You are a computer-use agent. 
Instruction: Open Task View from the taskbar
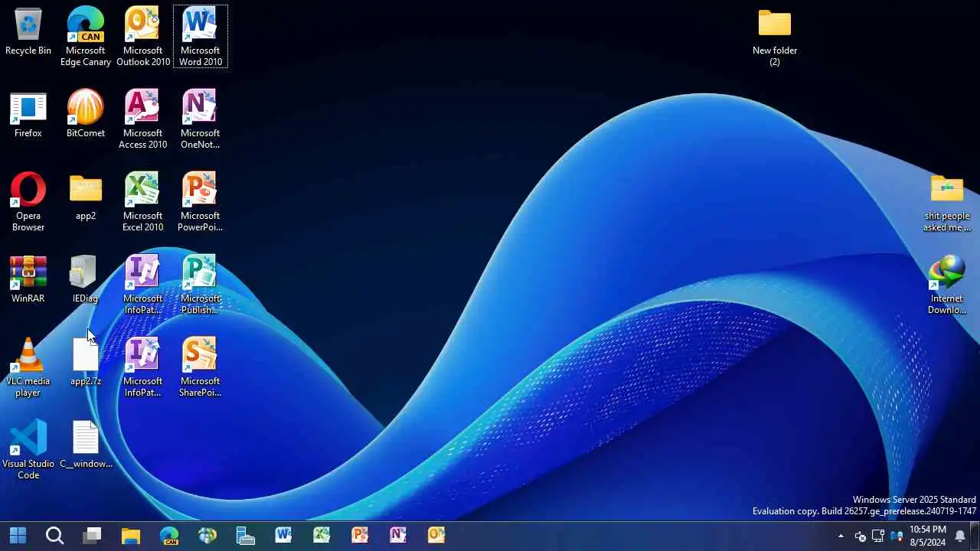pos(93,535)
